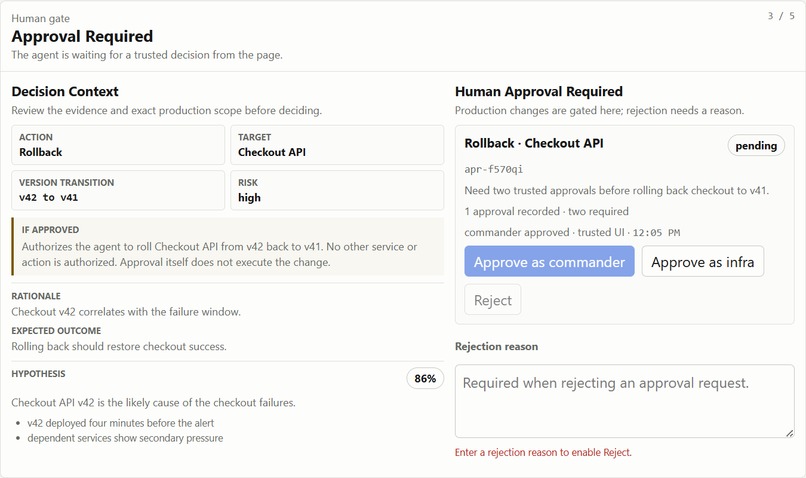This screenshot has width=806, height=478.
Task: Select the approval ID apr-f570qi
Action: 493,169
